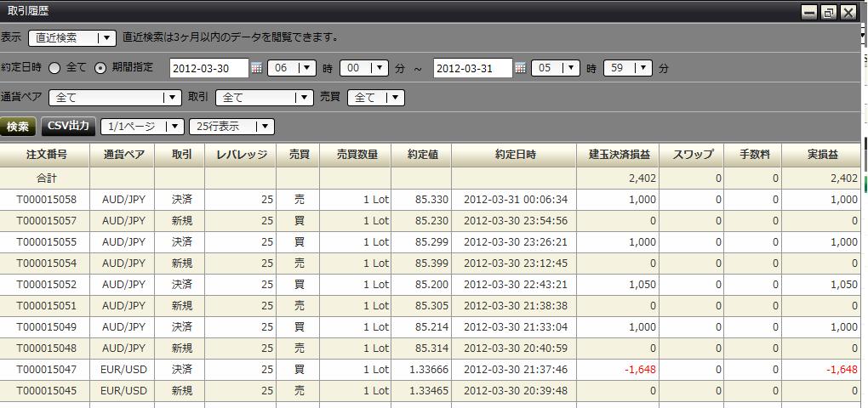This screenshot has height=408, width=868.
Task: Click execution price 1.33666
Action: point(428,369)
